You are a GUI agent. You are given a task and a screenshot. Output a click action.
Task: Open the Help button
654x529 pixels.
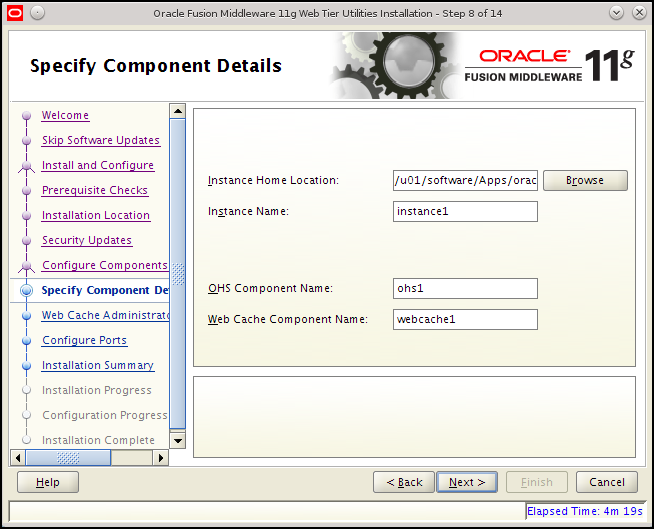48,482
